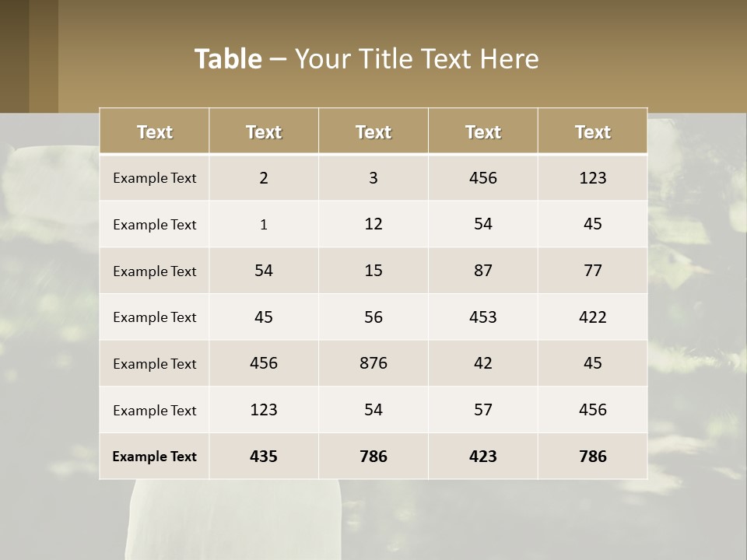Select the middle 'Text' header cell

coord(373,131)
